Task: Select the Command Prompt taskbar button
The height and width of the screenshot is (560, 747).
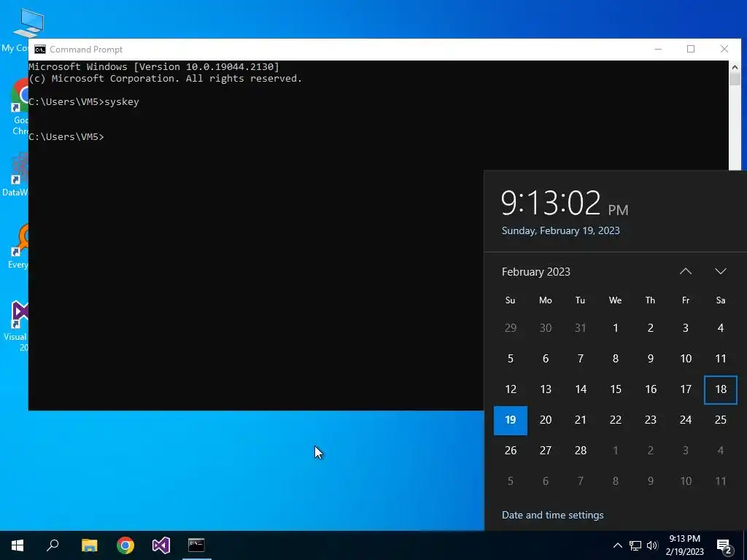Action: 196,545
